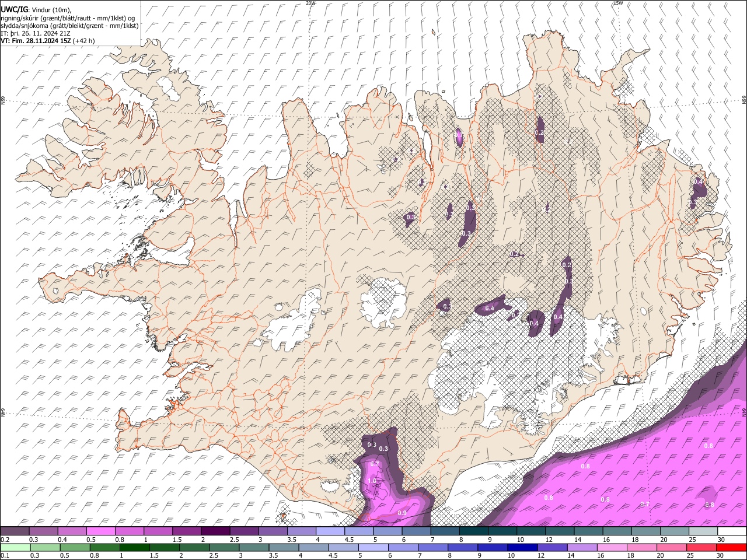The width and height of the screenshot is (747, 560).
Task: Click the lower legend swatch starting at 25
Action: 701,547
